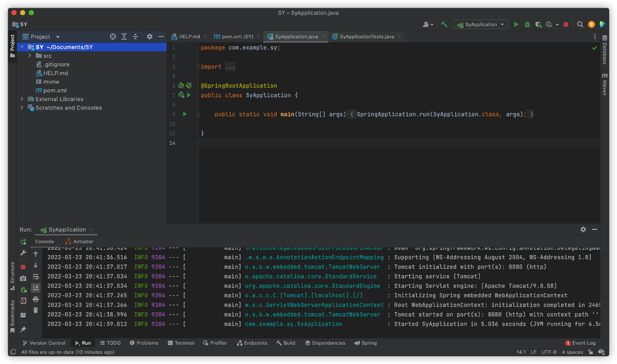617x364 pixels.
Task: Rerun SyApplication in Run panel
Action: click(23, 242)
